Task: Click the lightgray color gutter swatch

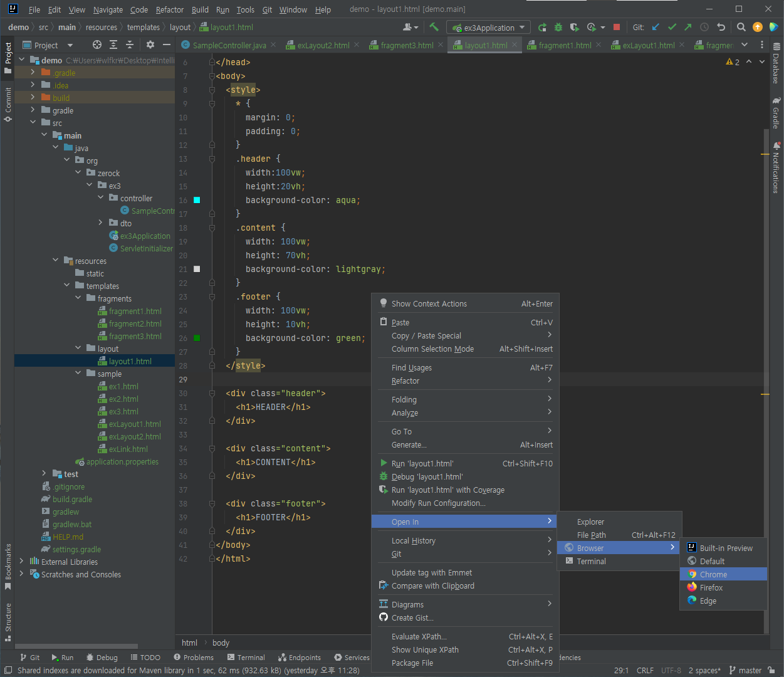Action: click(197, 269)
